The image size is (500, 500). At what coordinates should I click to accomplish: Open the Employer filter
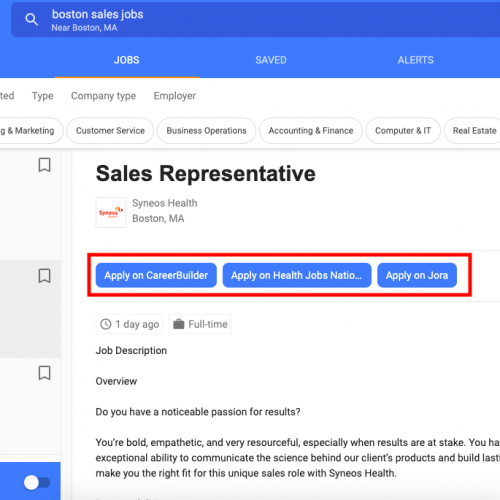point(175,96)
